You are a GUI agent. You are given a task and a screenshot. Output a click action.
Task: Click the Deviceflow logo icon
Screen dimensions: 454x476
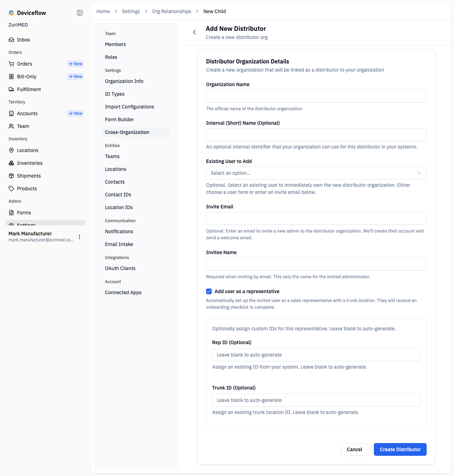[11, 13]
